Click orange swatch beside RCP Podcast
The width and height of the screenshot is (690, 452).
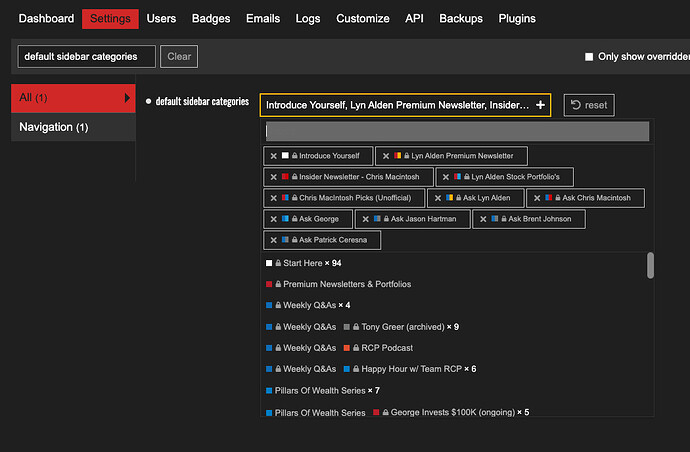click(x=347, y=348)
